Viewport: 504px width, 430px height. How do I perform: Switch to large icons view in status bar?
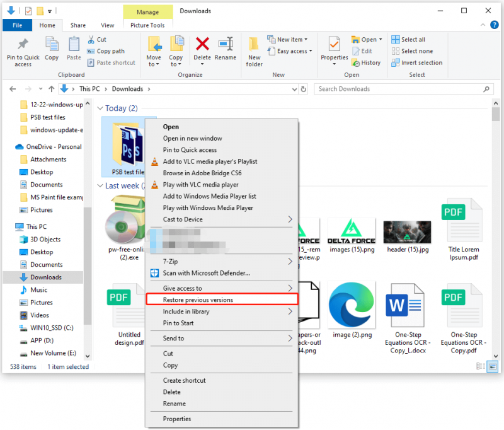coord(493,366)
